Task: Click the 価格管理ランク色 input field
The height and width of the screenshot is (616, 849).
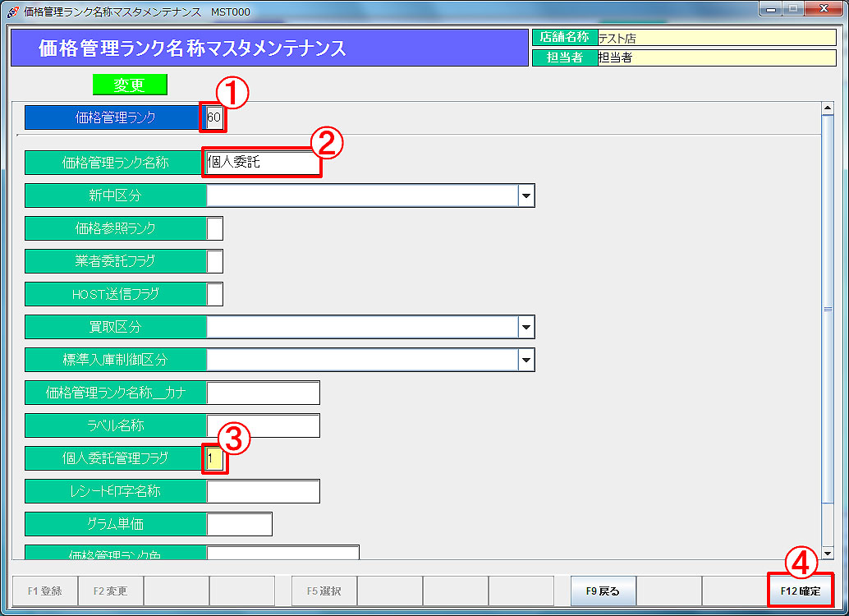Action: [x=282, y=553]
